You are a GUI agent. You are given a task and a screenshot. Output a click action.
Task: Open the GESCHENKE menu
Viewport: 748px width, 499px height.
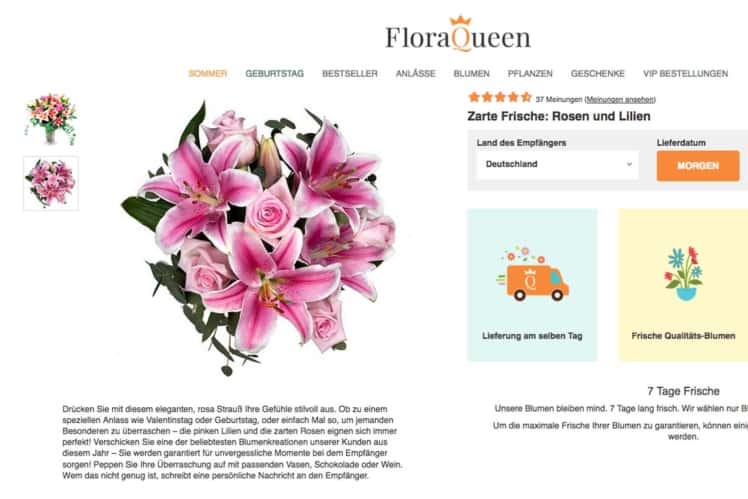[598, 73]
